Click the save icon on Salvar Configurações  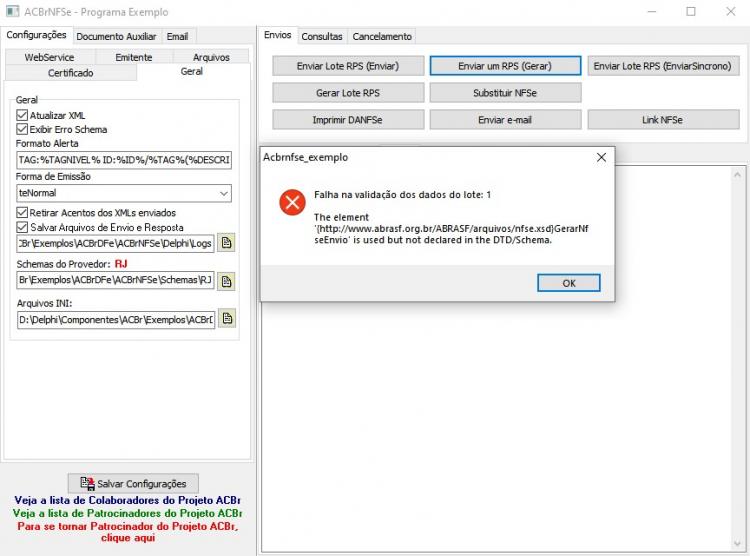click(x=87, y=483)
